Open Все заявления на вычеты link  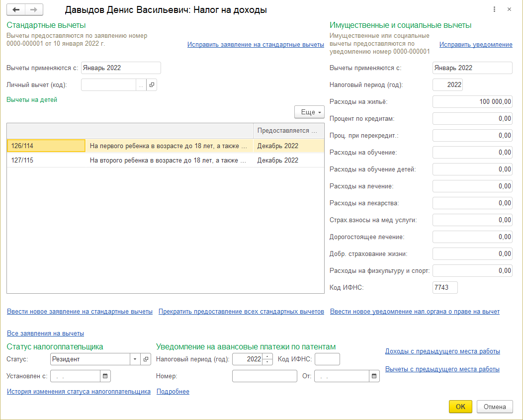pyautogui.click(x=45, y=334)
